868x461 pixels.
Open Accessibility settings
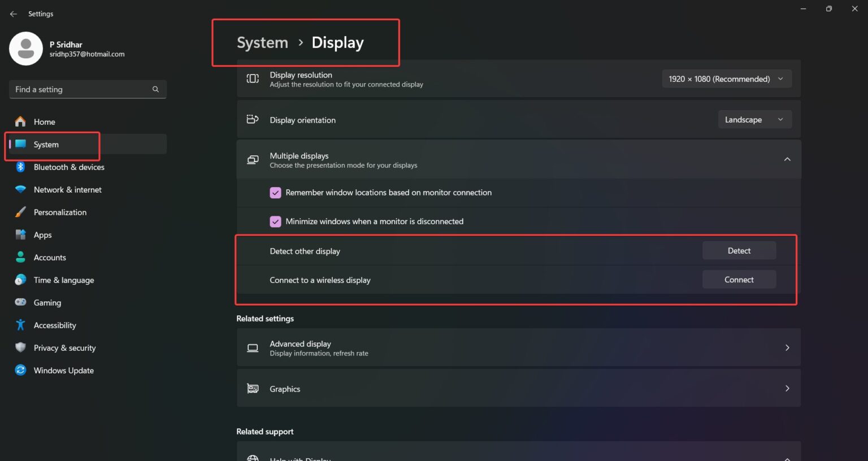coord(55,325)
